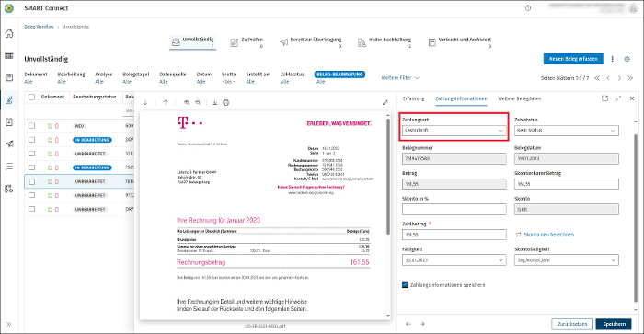Jump to the first page of results
The width and height of the screenshot is (644, 334).
coord(597,78)
